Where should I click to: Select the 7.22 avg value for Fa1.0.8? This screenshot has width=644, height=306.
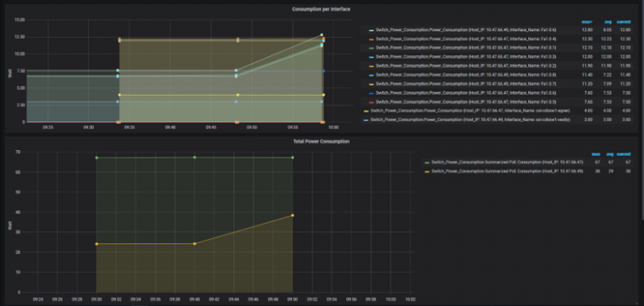tap(608, 75)
